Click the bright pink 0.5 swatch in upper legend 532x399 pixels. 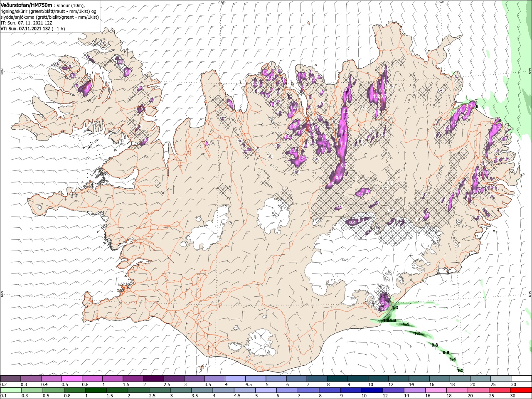tap(72, 379)
